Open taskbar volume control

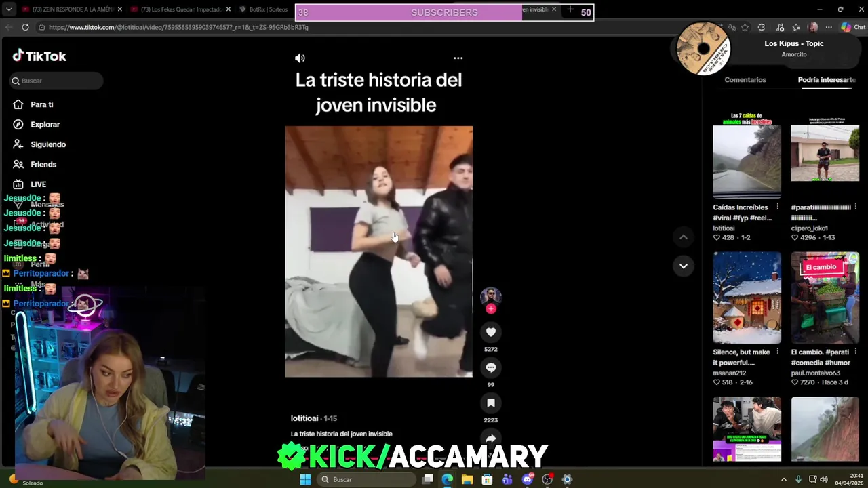tap(824, 479)
